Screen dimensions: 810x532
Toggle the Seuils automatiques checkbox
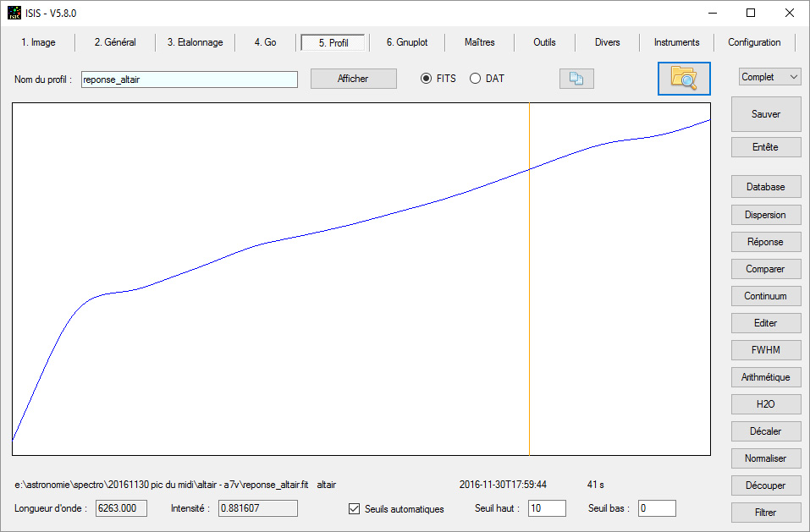click(x=354, y=509)
